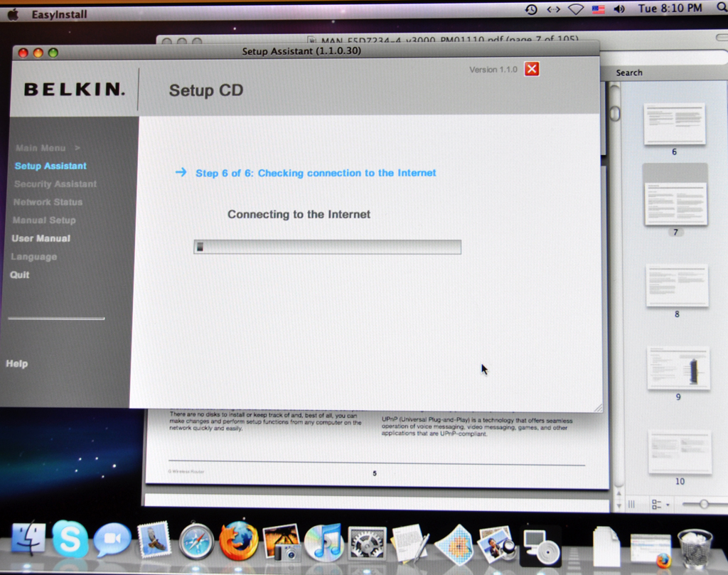The image size is (728, 575).
Task: Click the Preview document scrollbar thumb
Action: click(x=615, y=113)
